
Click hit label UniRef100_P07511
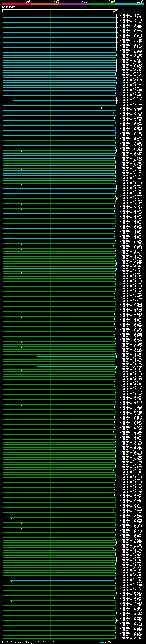(x=131, y=382)
